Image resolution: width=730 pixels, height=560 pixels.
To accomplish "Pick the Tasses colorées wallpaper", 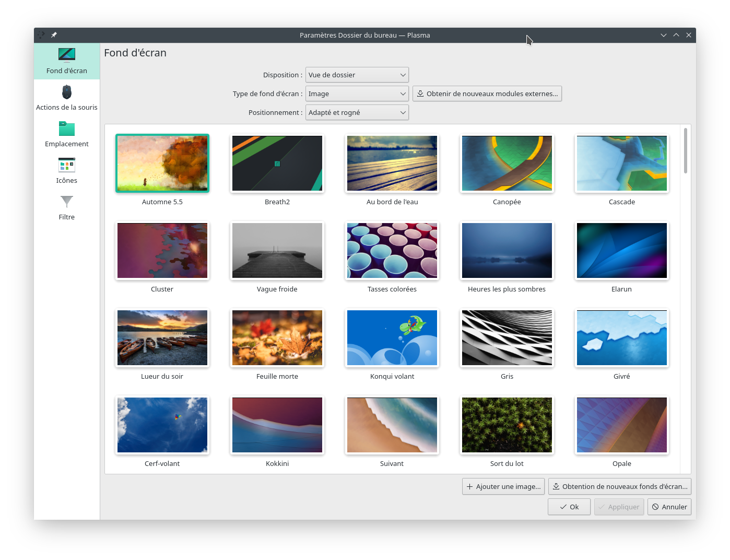I will 392,251.
